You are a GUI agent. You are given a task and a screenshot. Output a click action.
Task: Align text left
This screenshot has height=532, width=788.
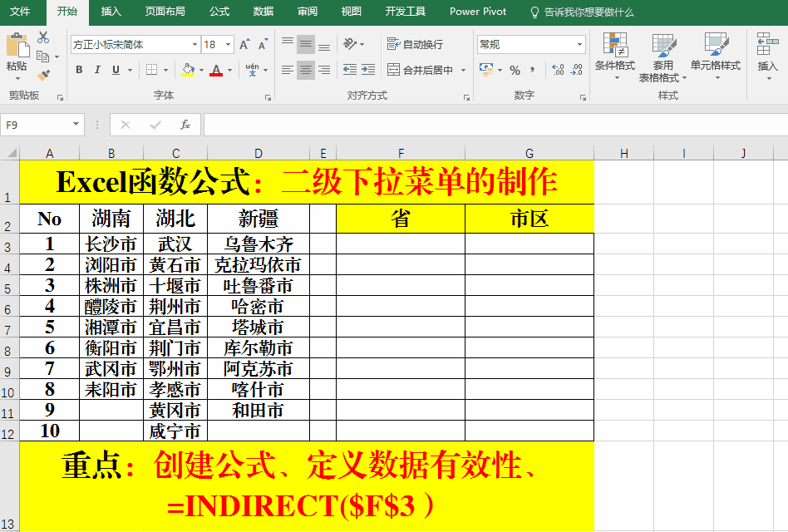pos(288,70)
